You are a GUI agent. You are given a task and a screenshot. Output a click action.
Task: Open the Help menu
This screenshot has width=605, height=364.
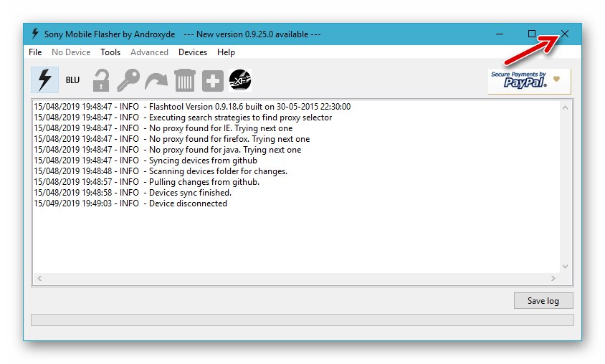pos(226,52)
